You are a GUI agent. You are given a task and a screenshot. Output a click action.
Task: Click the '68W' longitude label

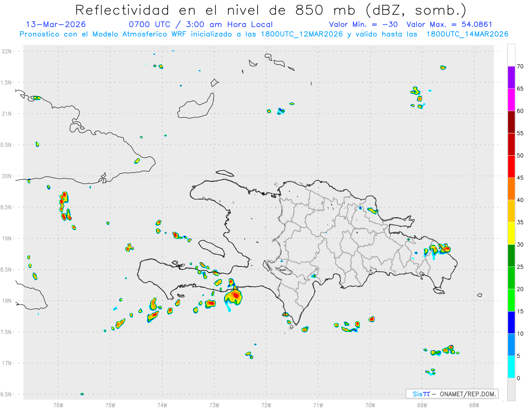click(x=474, y=404)
